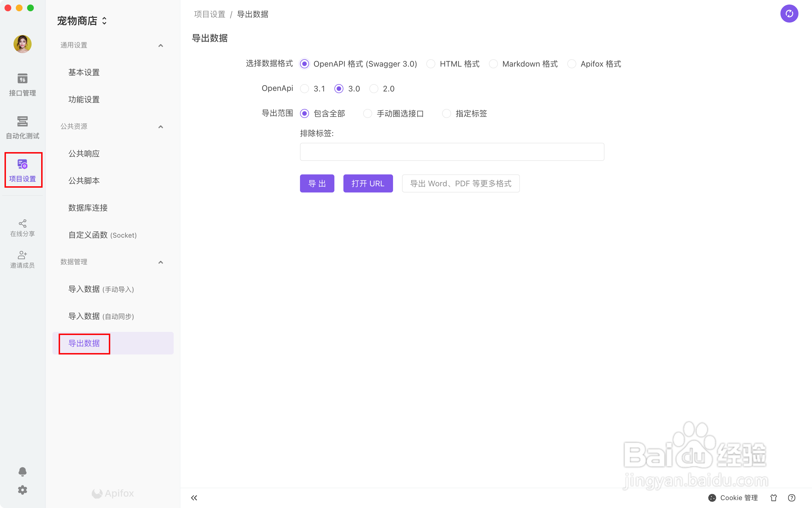Click the 导出 button

click(317, 183)
